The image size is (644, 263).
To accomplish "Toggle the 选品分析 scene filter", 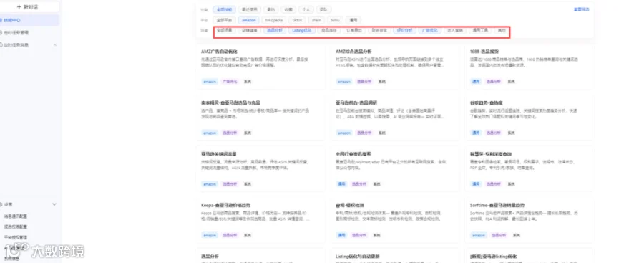I will [x=275, y=31].
